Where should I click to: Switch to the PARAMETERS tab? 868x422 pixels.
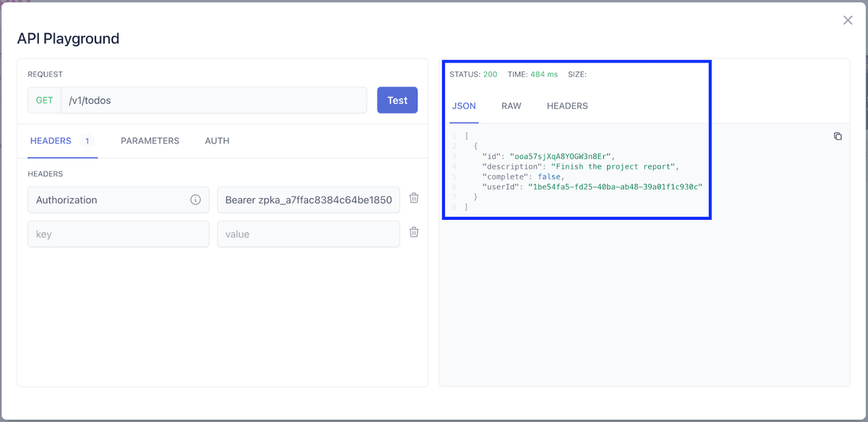(x=150, y=141)
